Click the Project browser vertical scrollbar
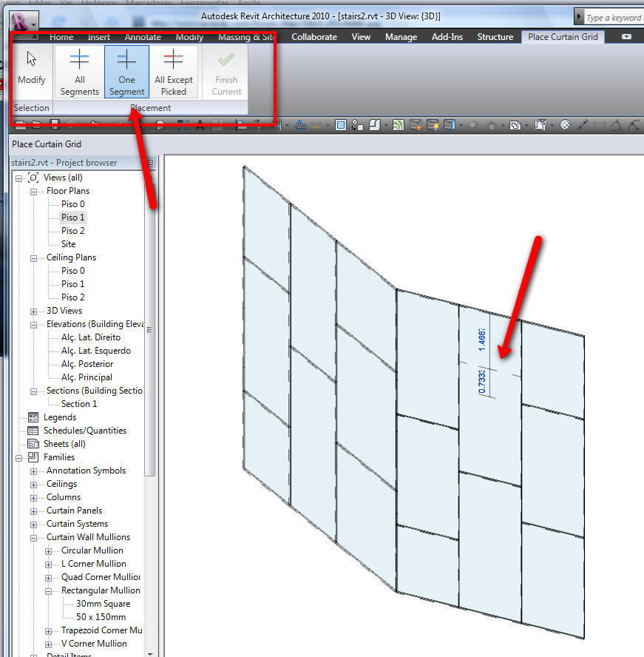Viewport: 644px width, 657px height. coord(150,329)
